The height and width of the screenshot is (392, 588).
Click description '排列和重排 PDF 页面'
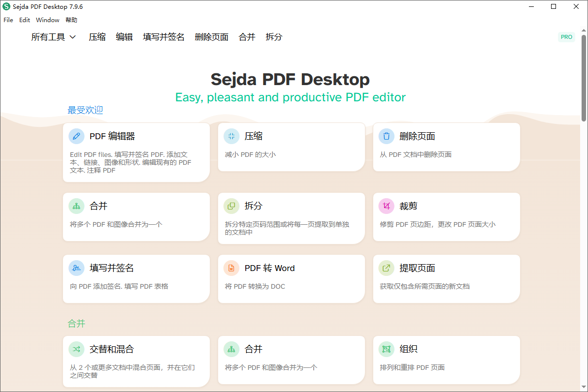[412, 368]
